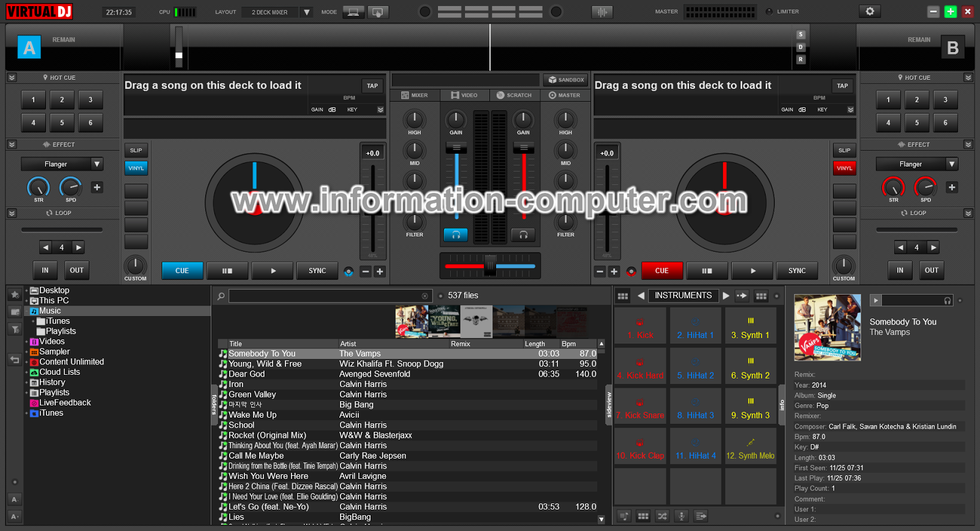
Task: Click the crossfader handle
Action: pos(490,265)
